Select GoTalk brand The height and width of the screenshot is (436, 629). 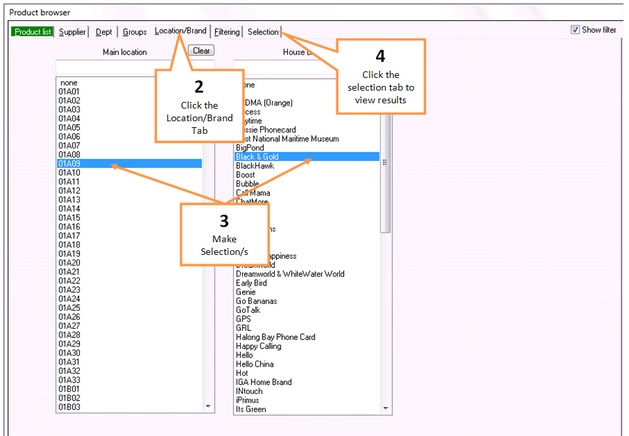pos(307,310)
